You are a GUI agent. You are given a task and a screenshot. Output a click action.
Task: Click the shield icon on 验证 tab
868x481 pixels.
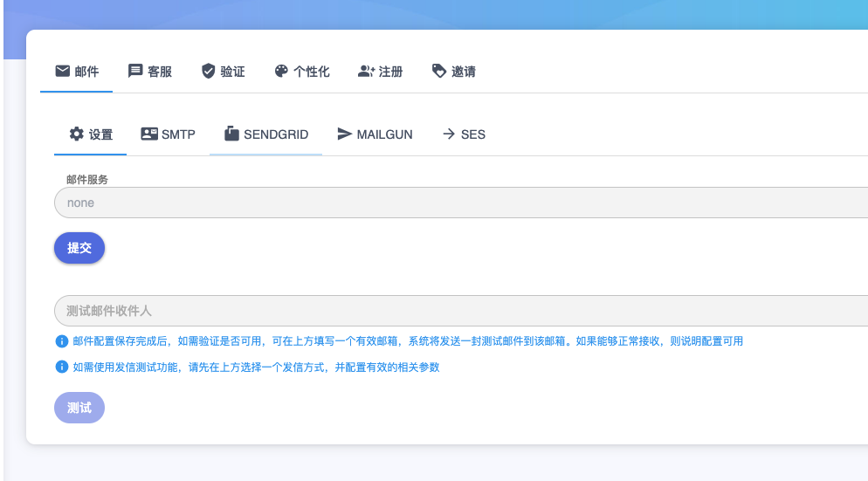tap(208, 71)
